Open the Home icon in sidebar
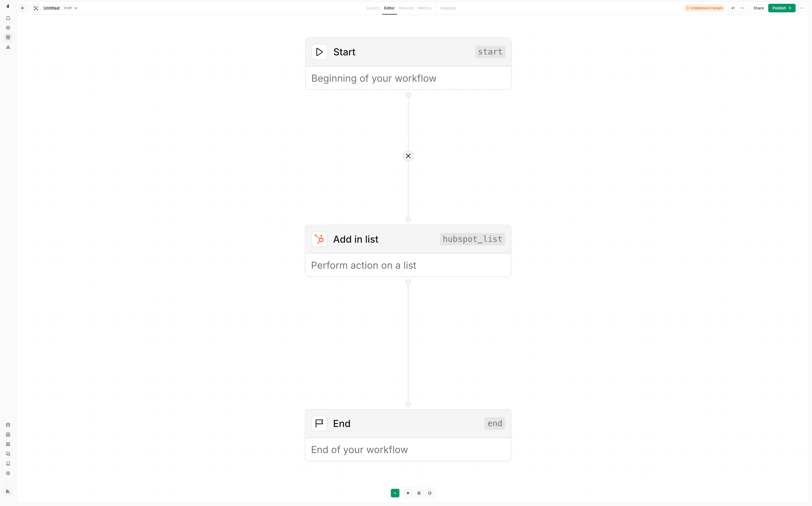Viewport: 812px width, 506px height. (8, 18)
